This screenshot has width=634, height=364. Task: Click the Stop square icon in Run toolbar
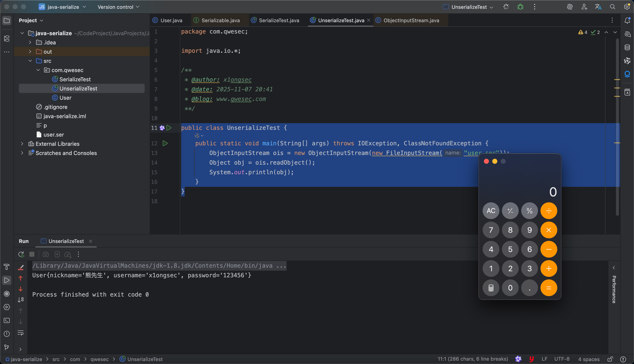click(32, 254)
